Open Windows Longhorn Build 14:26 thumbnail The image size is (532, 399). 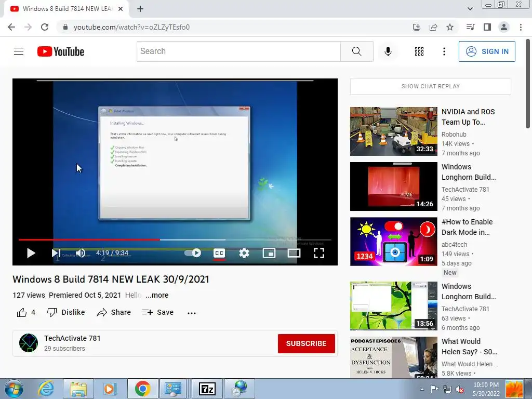(394, 187)
